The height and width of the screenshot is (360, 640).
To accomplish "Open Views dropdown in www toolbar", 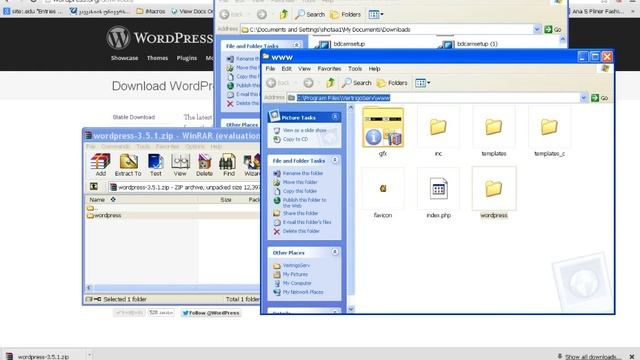I will pyautogui.click(x=422, y=83).
